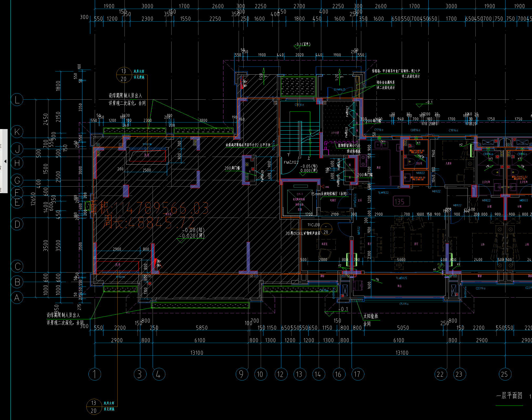Click the 15mm反坡向候梯厅 note
Viewport: 532px width, 420px height.
tap(329, 194)
